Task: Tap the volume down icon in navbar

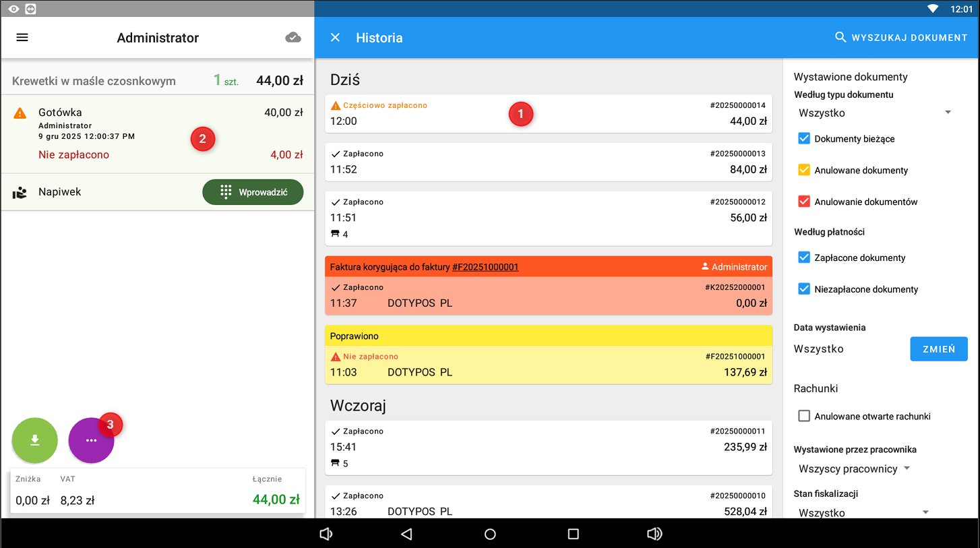Action: [326, 534]
